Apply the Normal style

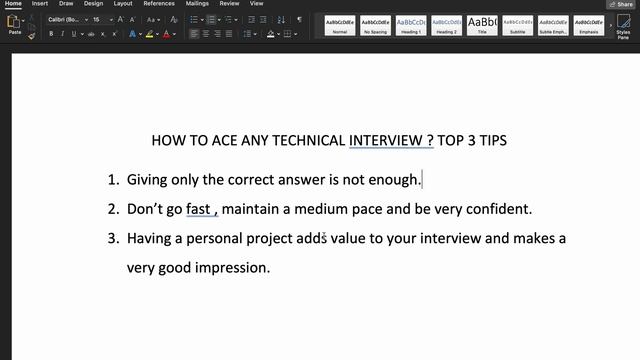tap(340, 25)
